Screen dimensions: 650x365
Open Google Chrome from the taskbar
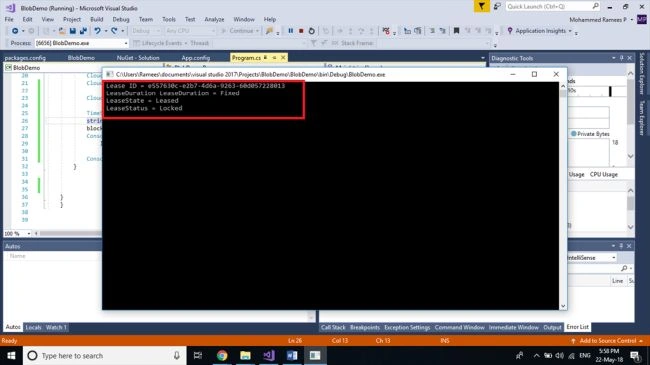(222, 355)
